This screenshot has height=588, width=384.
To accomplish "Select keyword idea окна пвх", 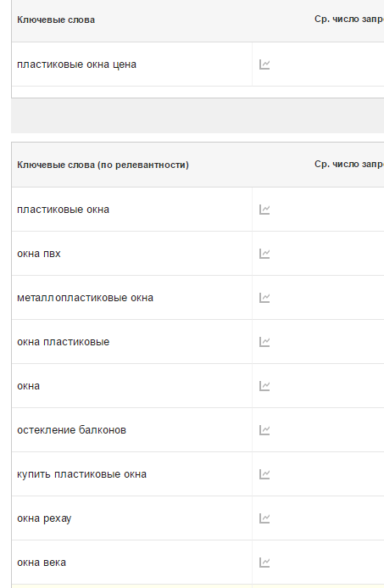I will [x=39, y=254].
